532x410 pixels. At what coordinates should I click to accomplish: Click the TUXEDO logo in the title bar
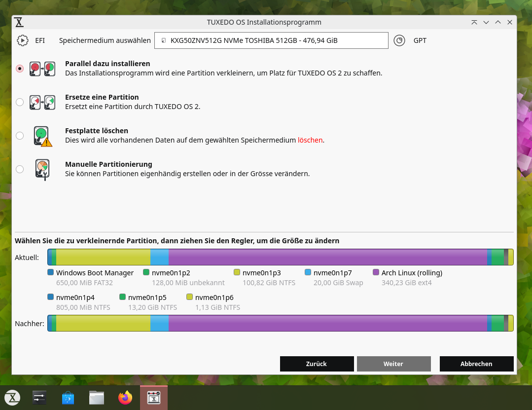pos(19,22)
